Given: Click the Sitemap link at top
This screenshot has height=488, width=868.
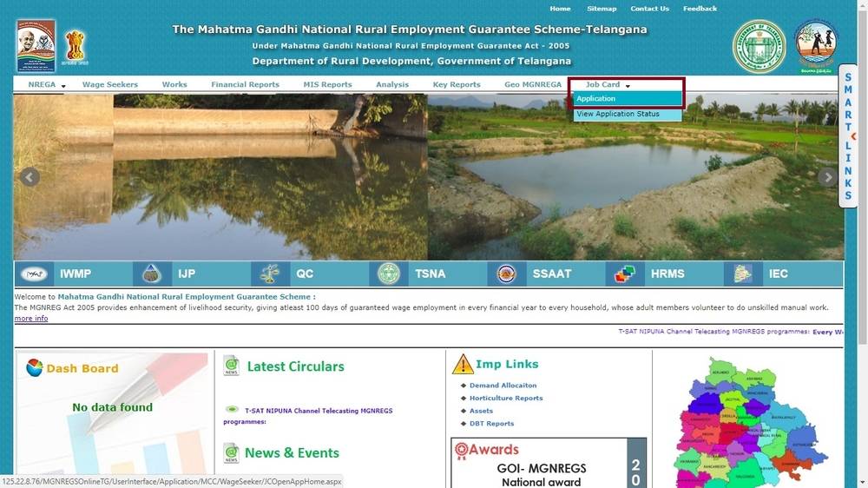Looking at the screenshot, I should click(x=602, y=9).
